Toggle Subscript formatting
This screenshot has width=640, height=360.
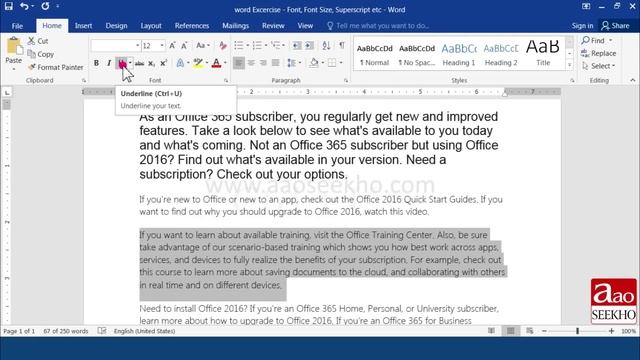point(151,63)
